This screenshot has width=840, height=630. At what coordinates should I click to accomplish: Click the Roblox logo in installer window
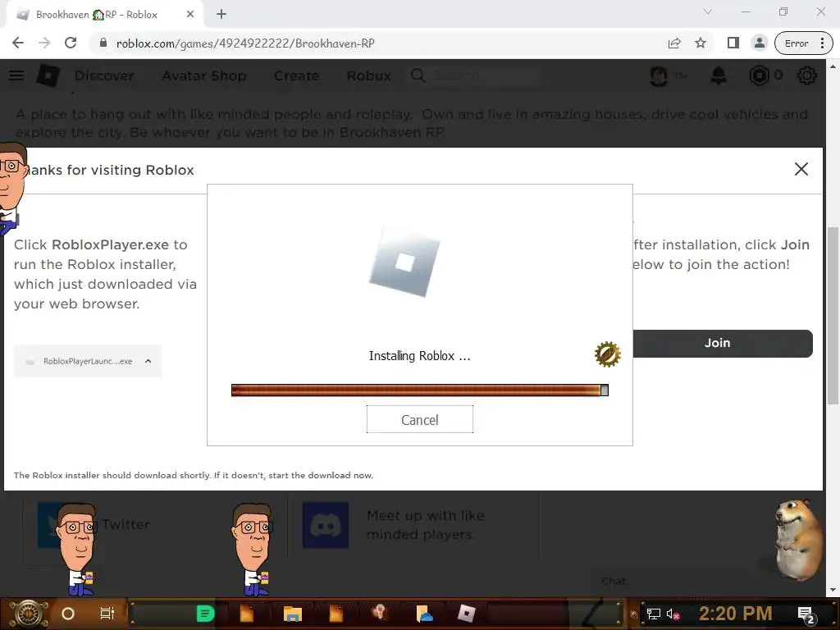click(404, 262)
